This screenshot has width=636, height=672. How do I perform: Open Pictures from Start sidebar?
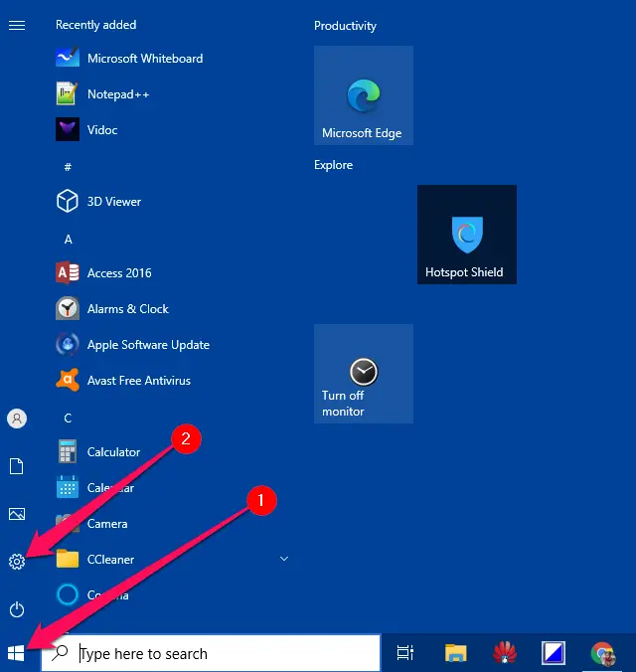17,514
